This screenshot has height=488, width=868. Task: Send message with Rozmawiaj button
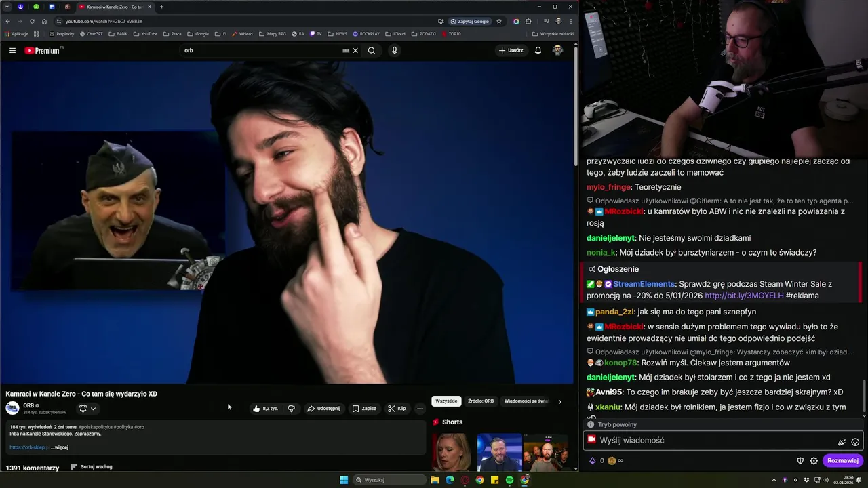pyautogui.click(x=843, y=461)
